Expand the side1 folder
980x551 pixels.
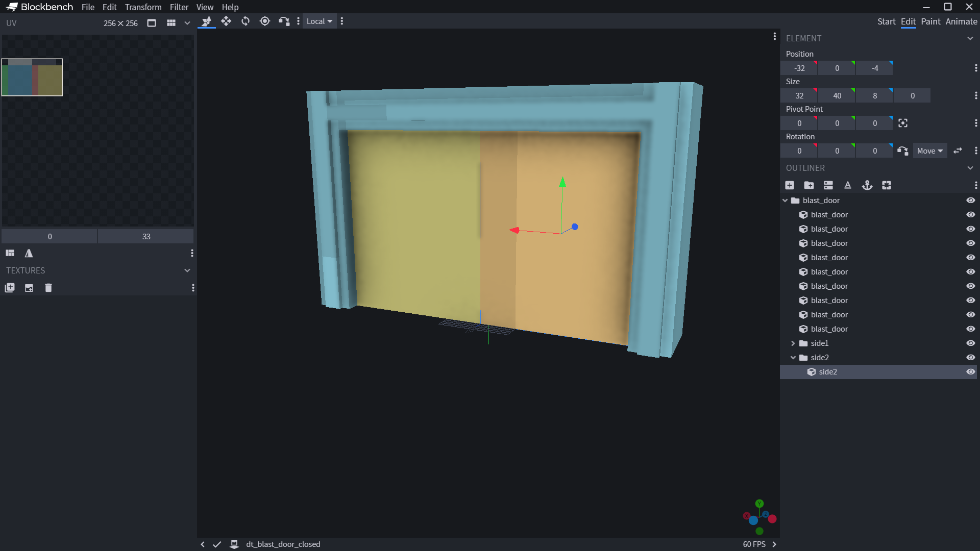click(793, 343)
